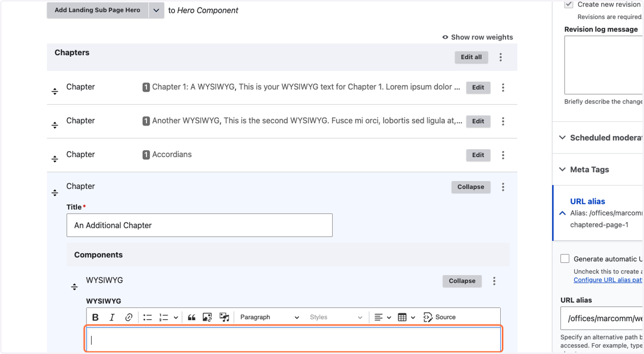This screenshot has width=644, height=354.
Task: Toggle bold formatting in WYSIWYG toolbar
Action: pyautogui.click(x=96, y=317)
